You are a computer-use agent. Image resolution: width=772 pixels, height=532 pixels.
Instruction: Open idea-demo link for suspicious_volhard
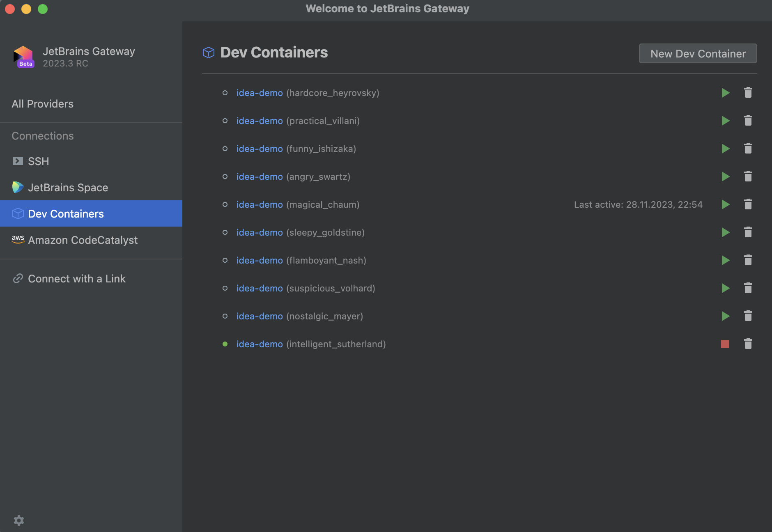260,288
